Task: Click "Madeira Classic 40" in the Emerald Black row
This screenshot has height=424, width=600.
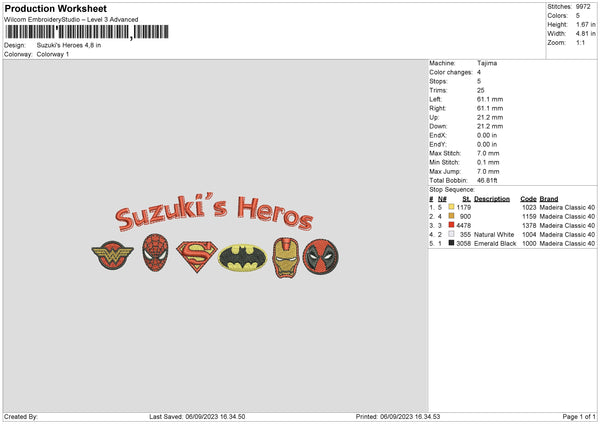Action: [567, 243]
